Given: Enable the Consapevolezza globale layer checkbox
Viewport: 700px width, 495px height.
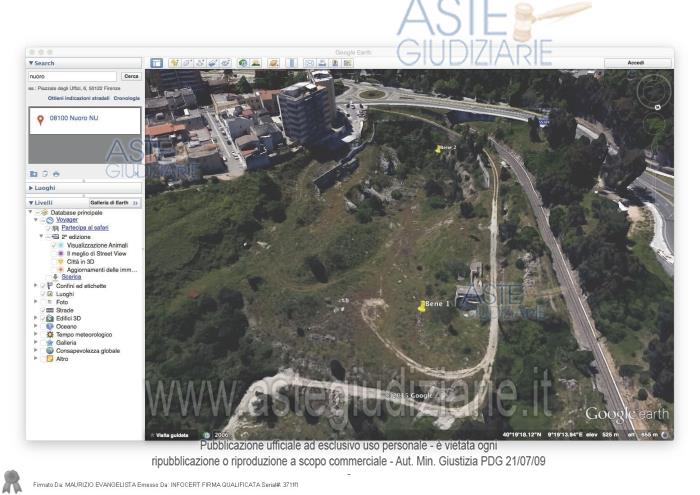Looking at the screenshot, I should coord(44,351).
